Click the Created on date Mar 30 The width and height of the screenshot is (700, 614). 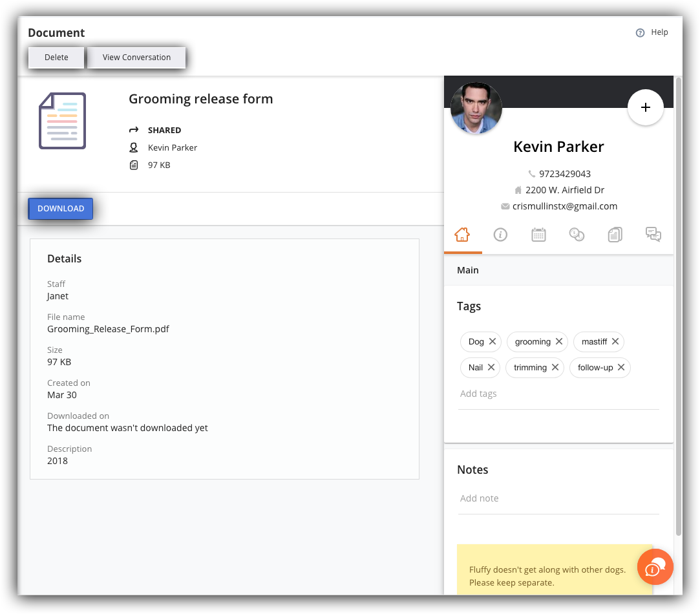[x=62, y=395]
